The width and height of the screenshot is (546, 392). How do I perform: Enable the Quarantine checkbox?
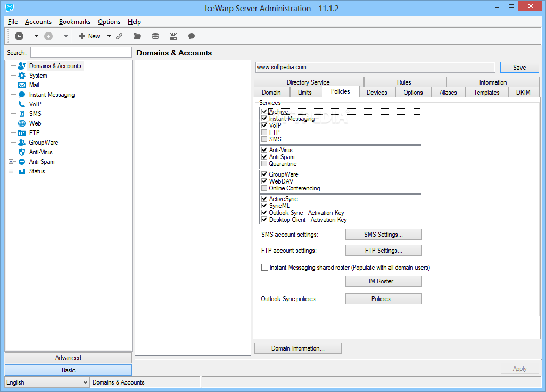(264, 164)
